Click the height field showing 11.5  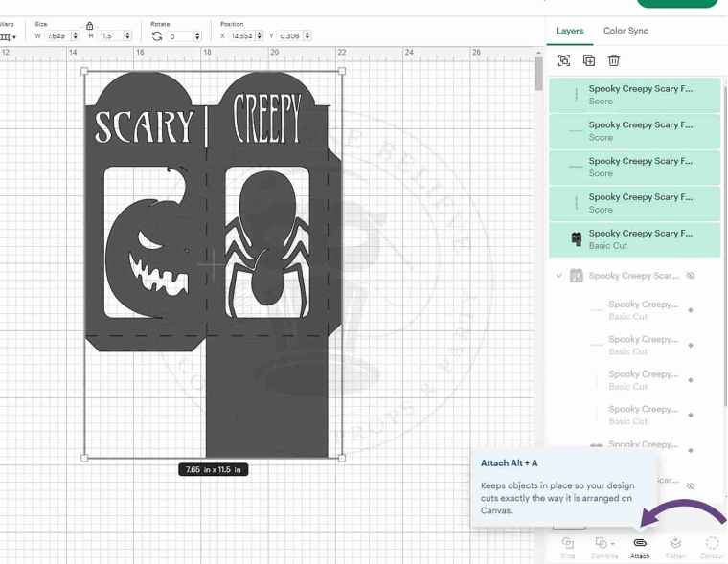coord(109,35)
